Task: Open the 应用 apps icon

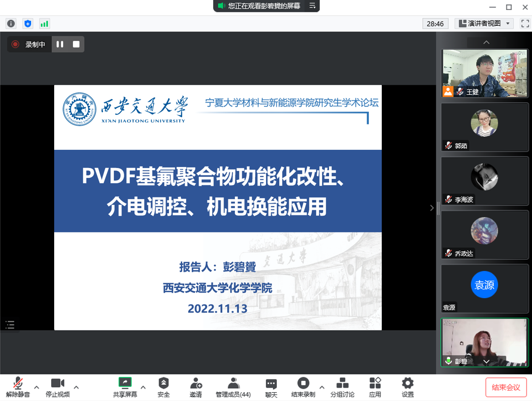Action: [375, 387]
